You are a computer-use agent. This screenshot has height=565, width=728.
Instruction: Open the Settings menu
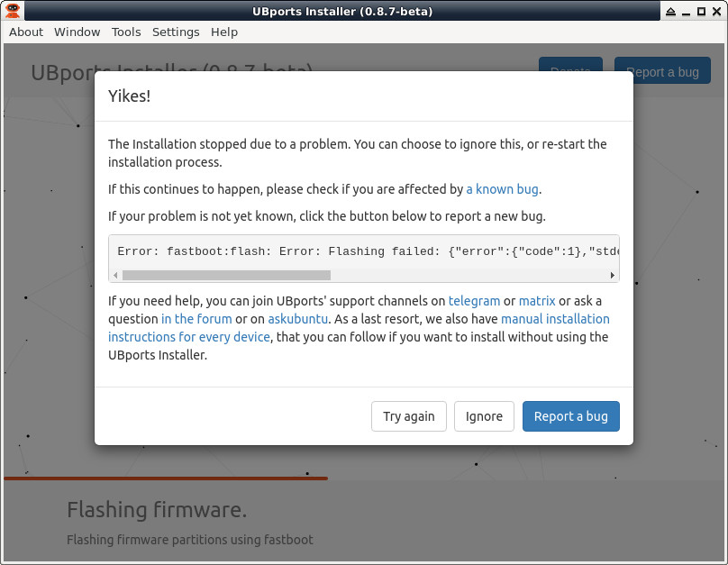click(176, 32)
